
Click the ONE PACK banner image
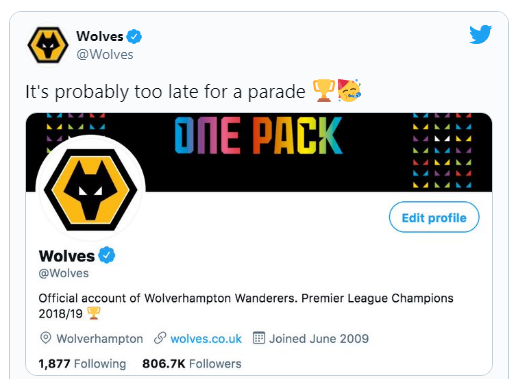tap(259, 152)
